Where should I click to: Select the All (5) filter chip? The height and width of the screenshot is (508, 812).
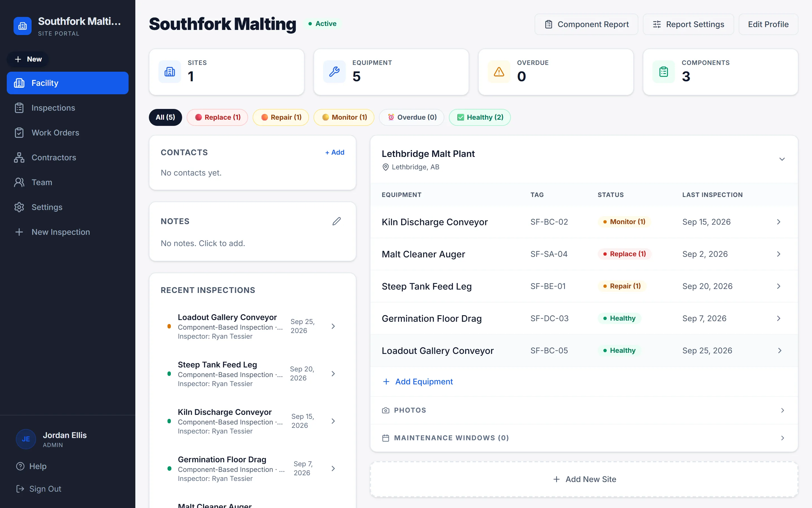click(x=166, y=117)
